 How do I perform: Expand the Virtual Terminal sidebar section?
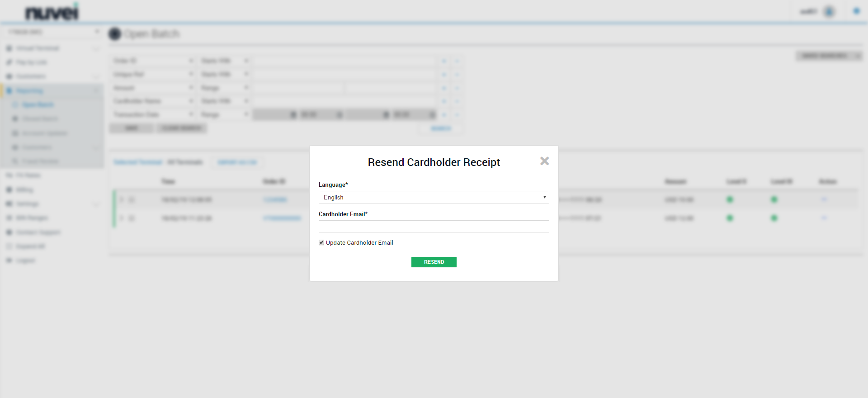pyautogui.click(x=38, y=48)
